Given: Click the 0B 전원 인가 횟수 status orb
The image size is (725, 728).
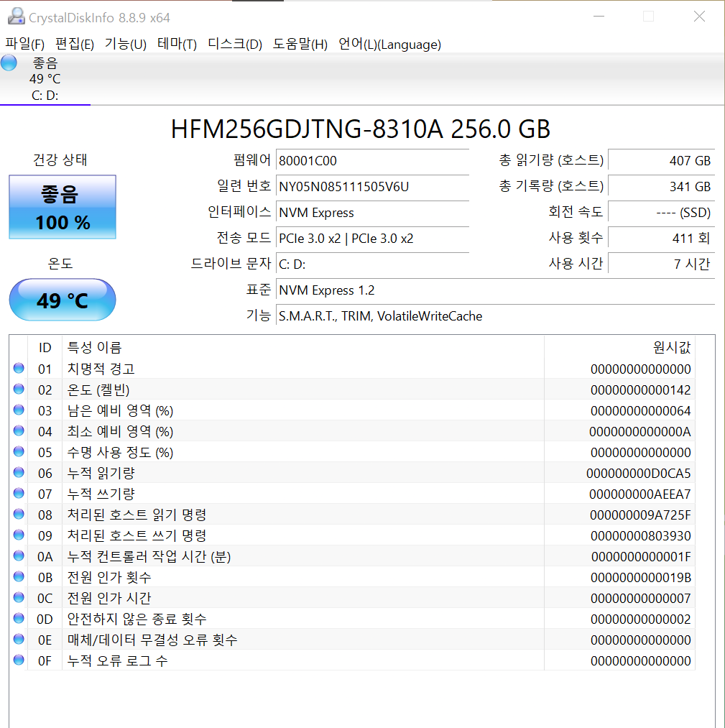Looking at the screenshot, I should point(19,576).
